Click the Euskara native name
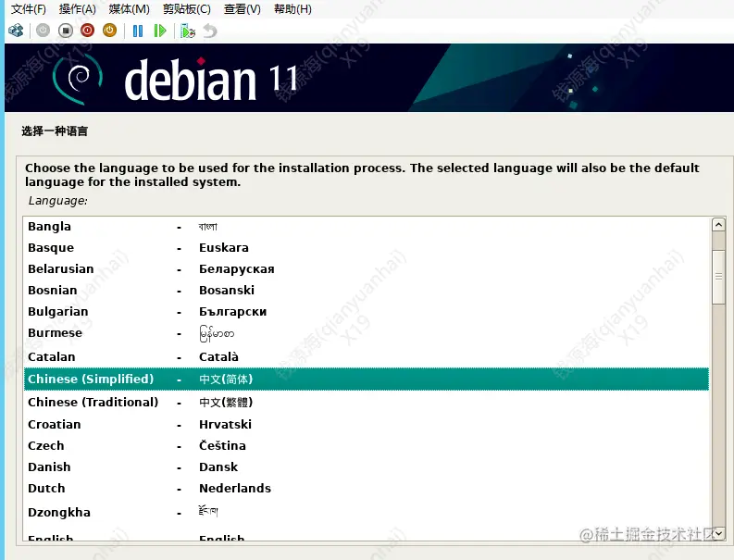Image resolution: width=734 pixels, height=560 pixels. tap(224, 248)
